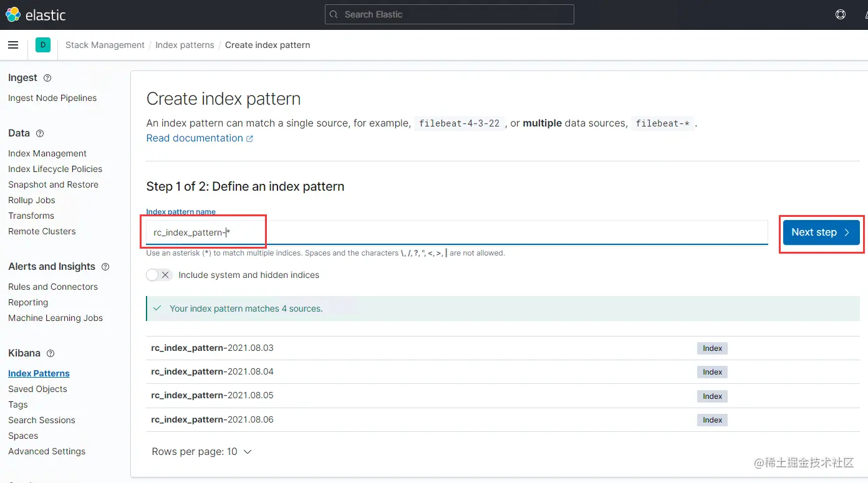Image resolution: width=868 pixels, height=483 pixels.
Task: Click help icon beside Alerts and Insights
Action: [x=105, y=267]
